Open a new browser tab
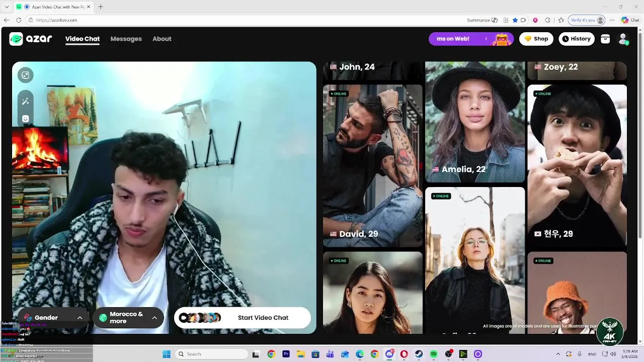 click(101, 7)
